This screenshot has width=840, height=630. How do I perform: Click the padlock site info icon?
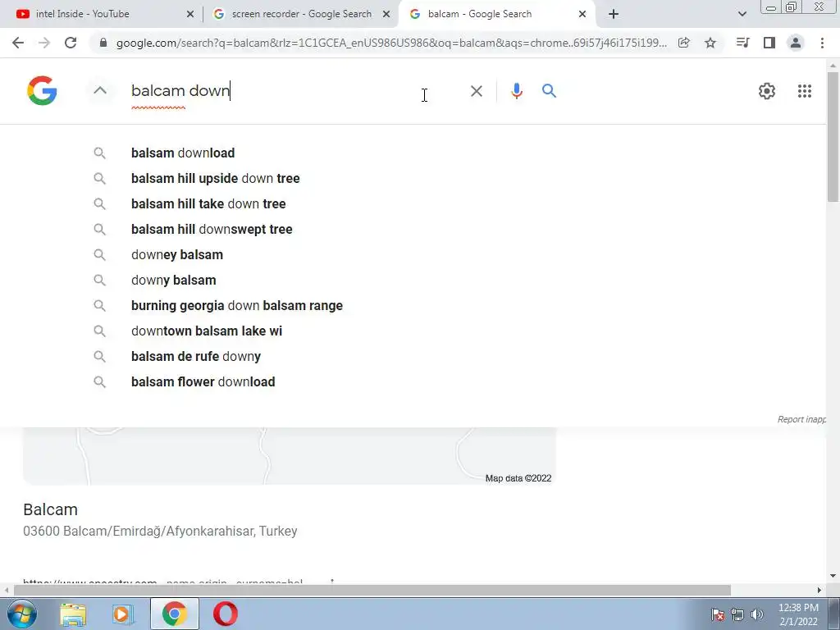point(103,43)
